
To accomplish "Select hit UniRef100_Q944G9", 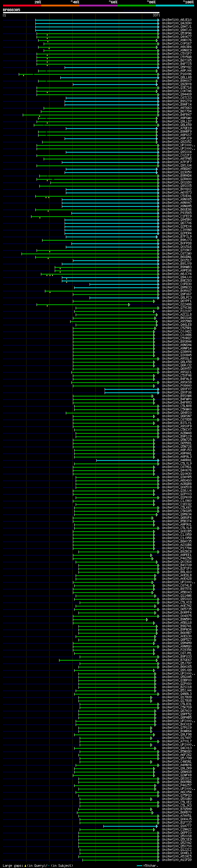I will [177, 94].
